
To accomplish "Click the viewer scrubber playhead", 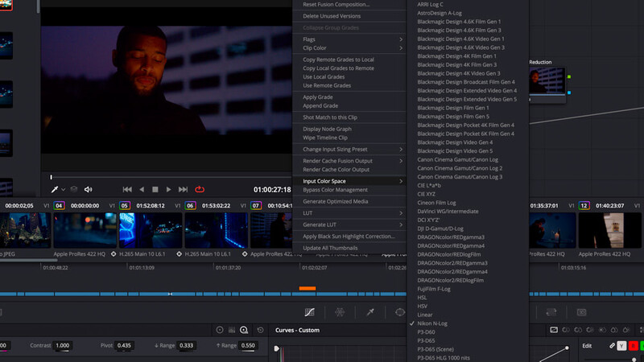I will [52, 177].
